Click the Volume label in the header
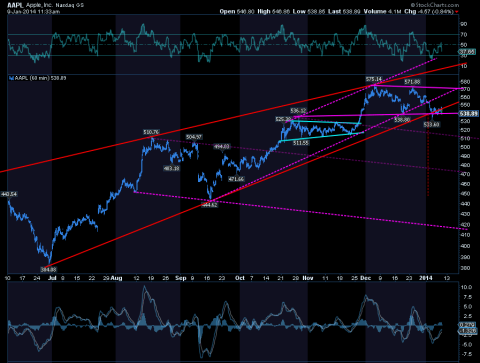The height and width of the screenshot is (363, 480). pos(375,11)
